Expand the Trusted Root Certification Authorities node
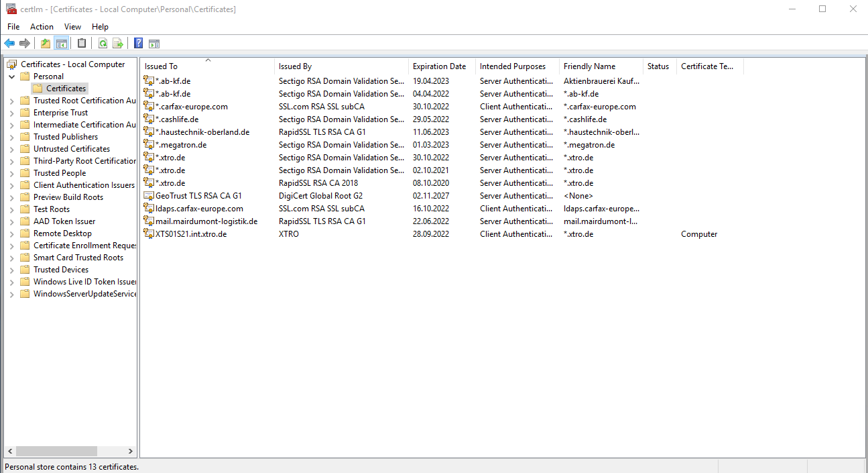868x473 pixels. coord(11,101)
